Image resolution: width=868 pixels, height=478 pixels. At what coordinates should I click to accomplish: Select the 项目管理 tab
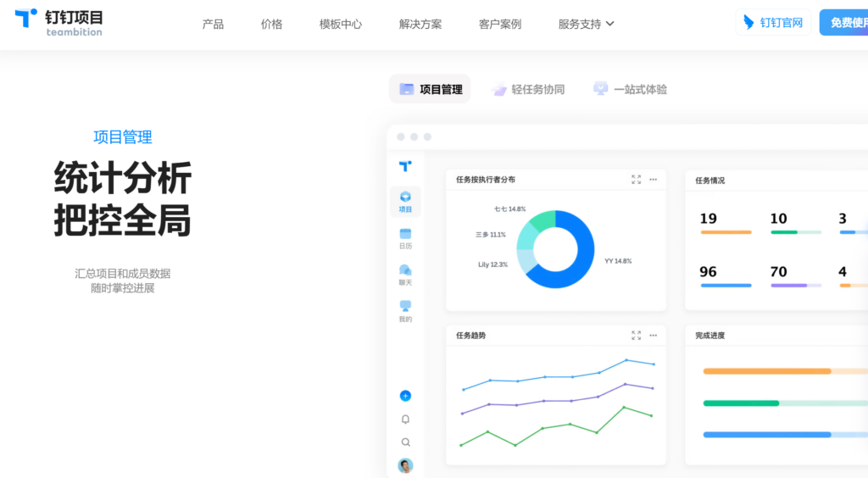(430, 89)
